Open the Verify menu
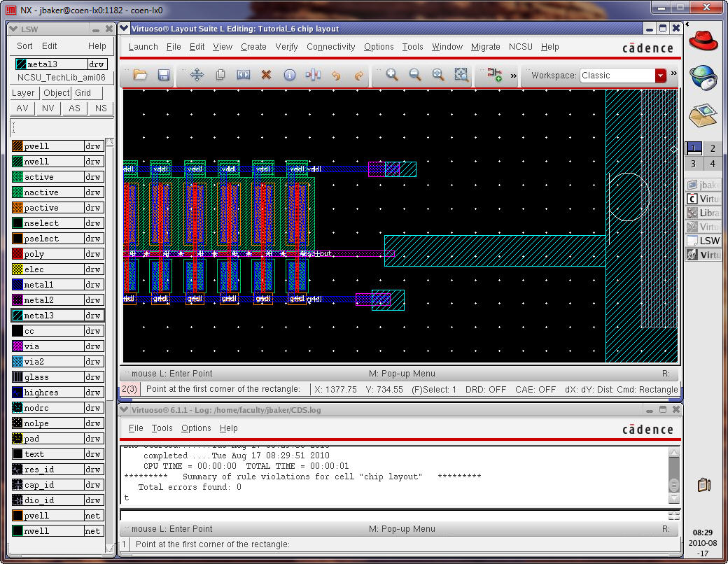This screenshot has width=728, height=564. 286,47
